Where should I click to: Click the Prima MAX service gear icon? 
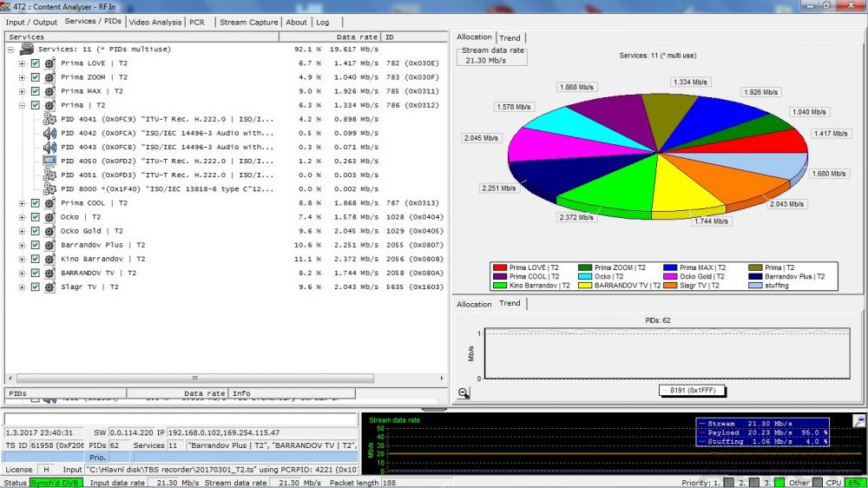pyautogui.click(x=49, y=91)
